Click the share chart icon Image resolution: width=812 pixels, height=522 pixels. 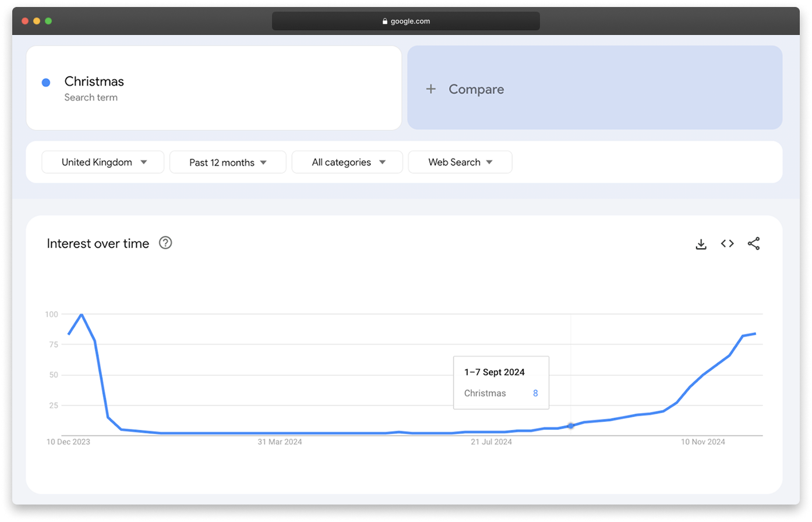click(x=753, y=244)
